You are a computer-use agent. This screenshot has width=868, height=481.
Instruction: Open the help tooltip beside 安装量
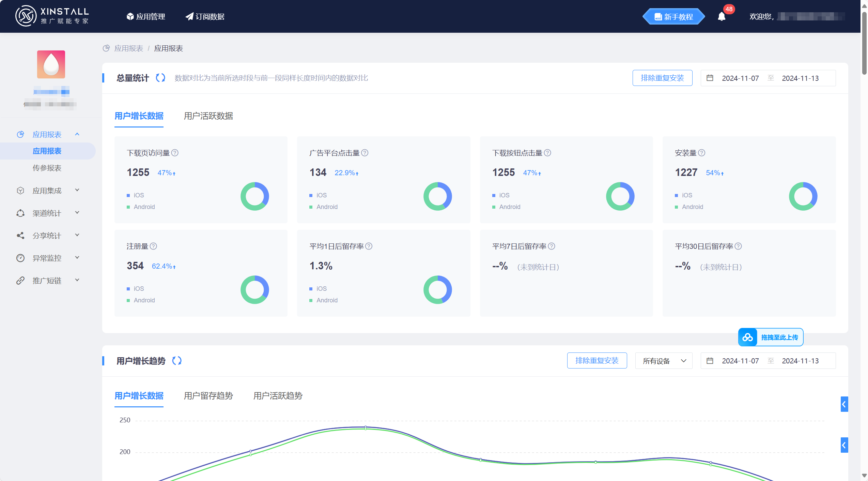[702, 153]
